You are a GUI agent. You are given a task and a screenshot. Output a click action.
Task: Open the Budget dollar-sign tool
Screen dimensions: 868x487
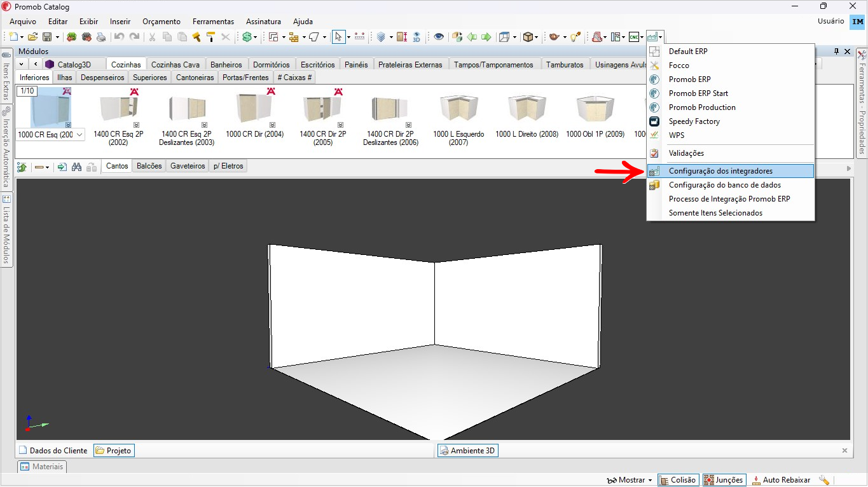click(x=247, y=37)
